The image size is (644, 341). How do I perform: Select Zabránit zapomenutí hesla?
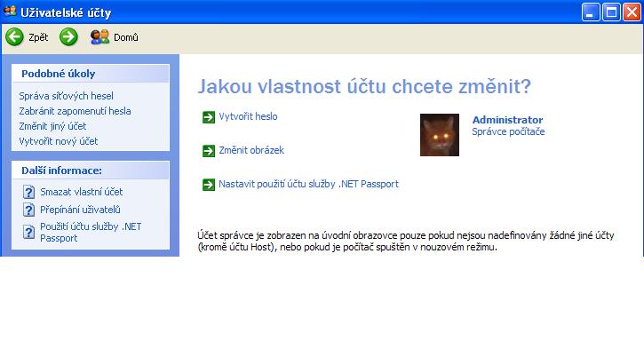tap(75, 111)
